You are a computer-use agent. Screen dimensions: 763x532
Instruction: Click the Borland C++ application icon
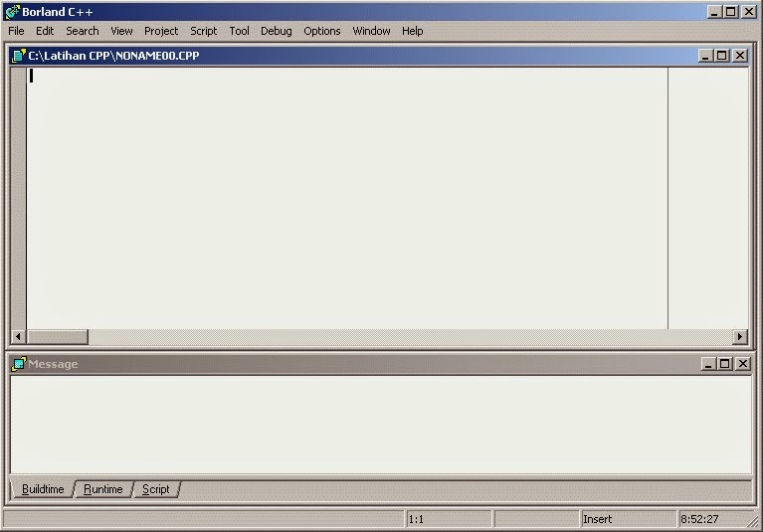pyautogui.click(x=12, y=12)
